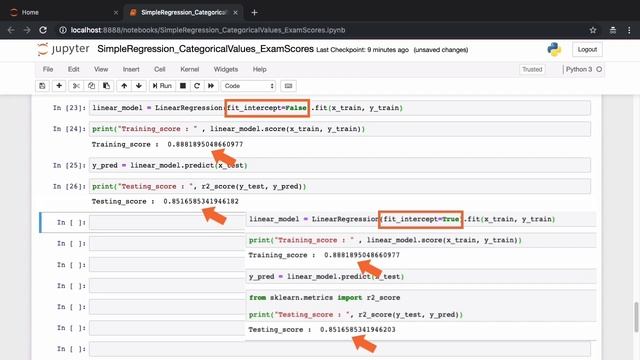Open a new browser tab
This screenshot has width=640, height=360.
click(254, 13)
